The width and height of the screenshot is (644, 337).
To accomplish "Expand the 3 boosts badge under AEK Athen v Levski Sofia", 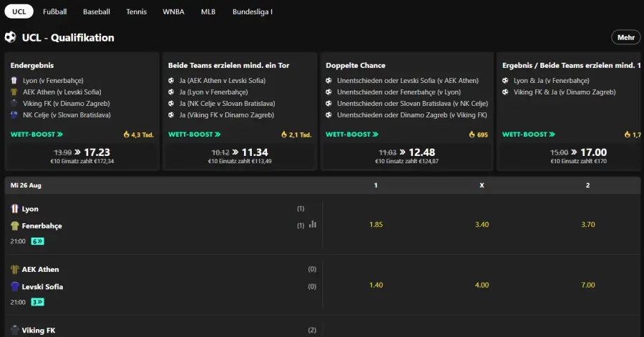I will [x=37, y=302].
